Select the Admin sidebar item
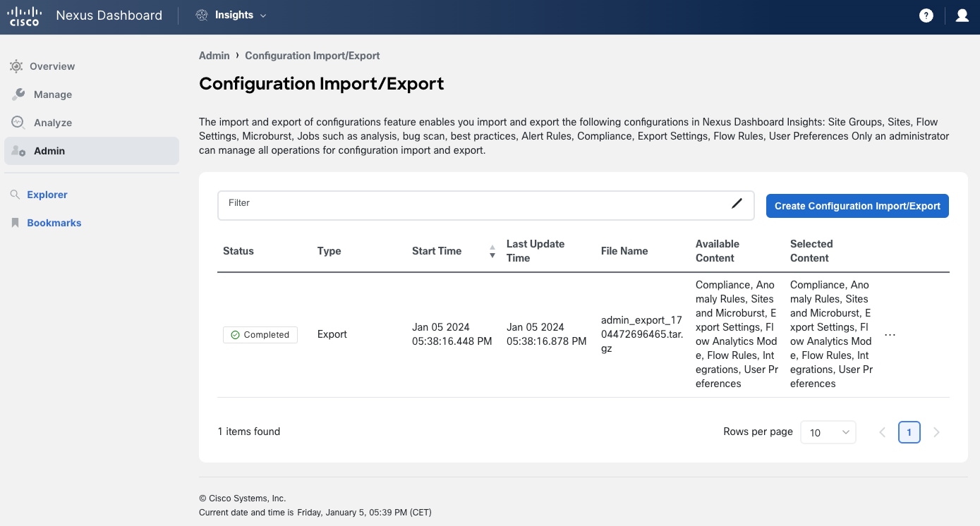980x526 pixels. tap(92, 151)
